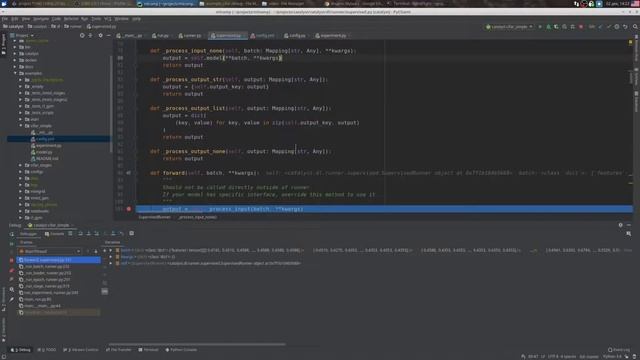Toggle Mute Breakpoints in debug sidebar
The image size is (640, 360).
12,280
